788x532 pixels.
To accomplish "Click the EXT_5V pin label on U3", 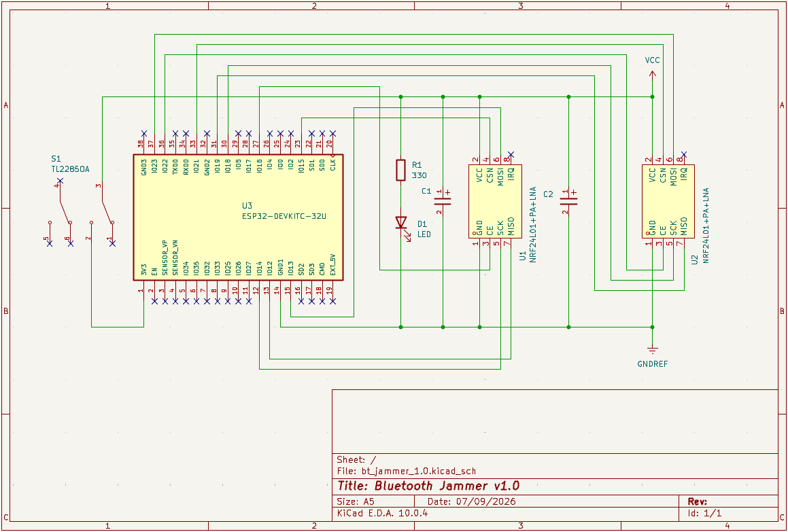I will coord(332,265).
